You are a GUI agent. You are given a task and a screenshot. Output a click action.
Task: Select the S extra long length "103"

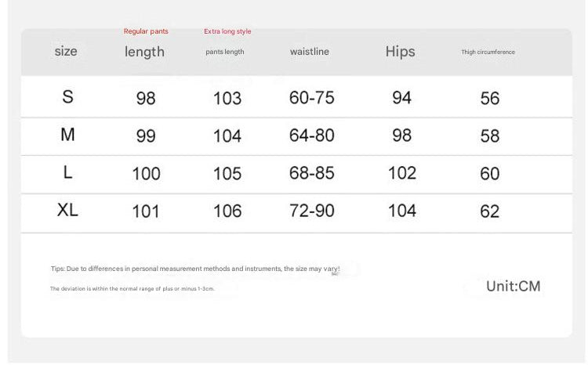[227, 99]
